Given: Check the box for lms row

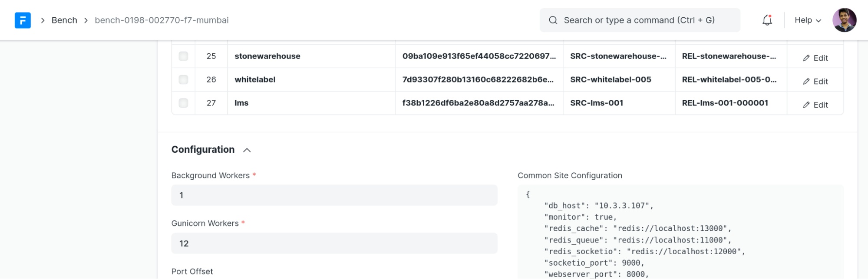Looking at the screenshot, I should (183, 103).
